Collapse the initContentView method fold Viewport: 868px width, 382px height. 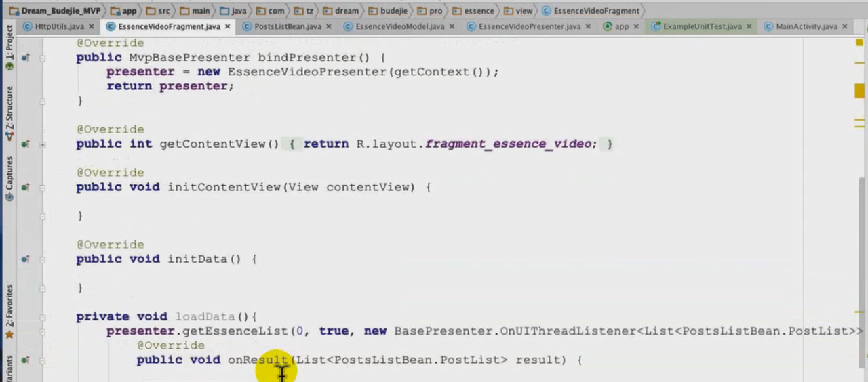point(42,187)
